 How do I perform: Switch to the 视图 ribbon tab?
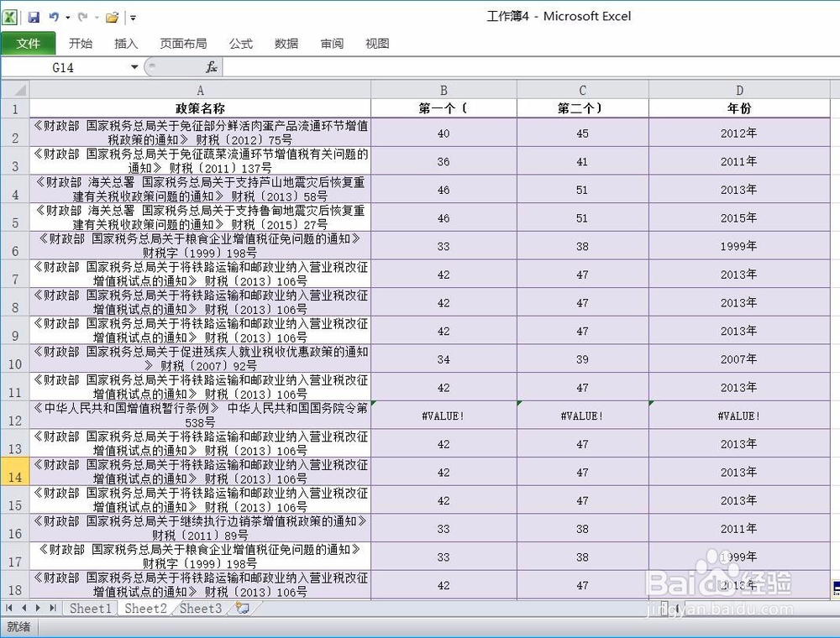point(377,44)
